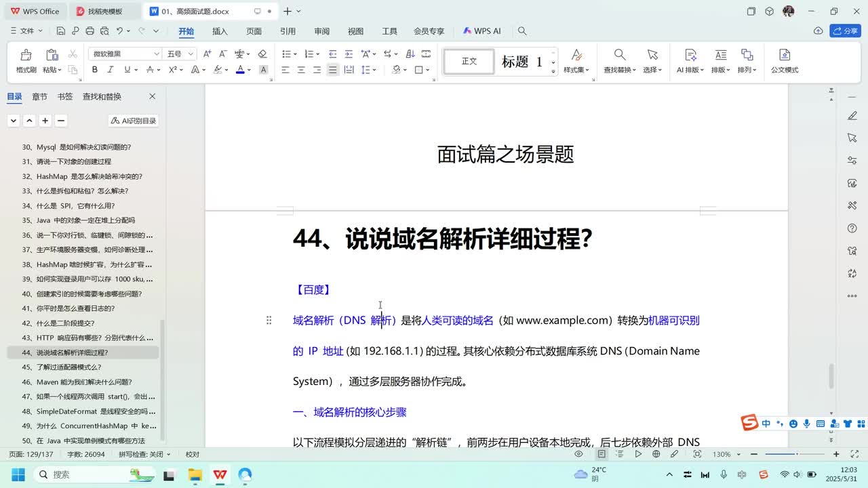Click the text highlight color swatch
Image resolution: width=868 pixels, height=488 pixels.
218,70
